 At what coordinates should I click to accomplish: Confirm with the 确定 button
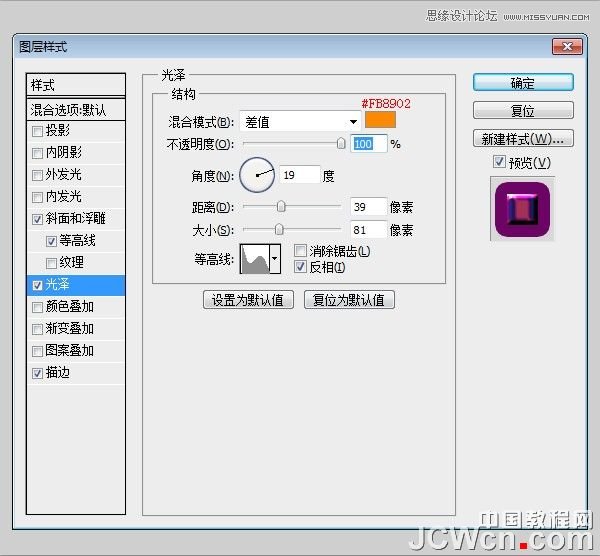[x=523, y=83]
